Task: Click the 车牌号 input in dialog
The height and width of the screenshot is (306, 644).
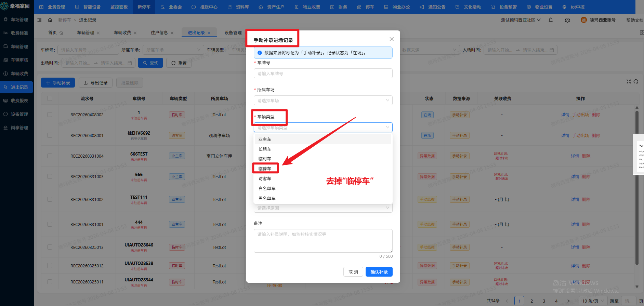Action: pos(323,74)
